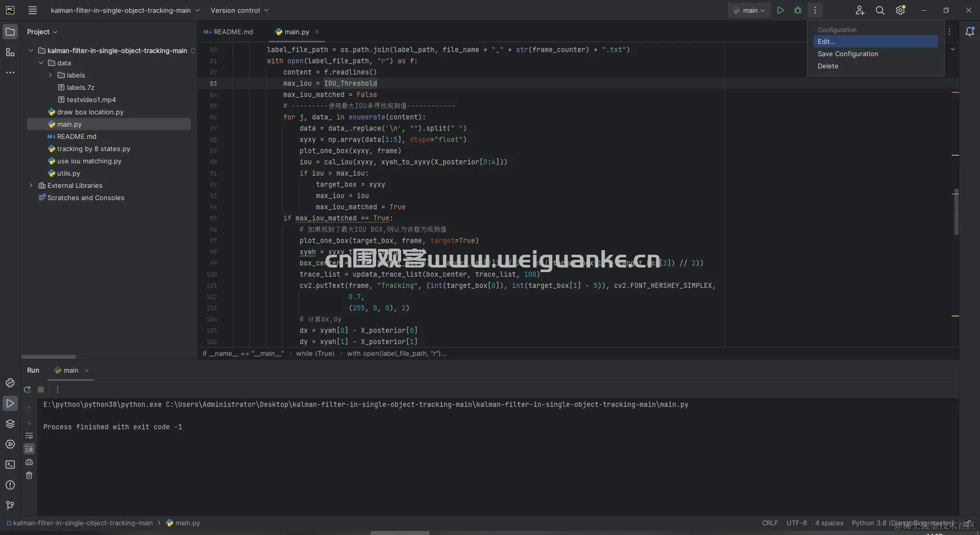Open Python Packages layers icon
Viewport: 980px width, 535px height.
pos(10,424)
